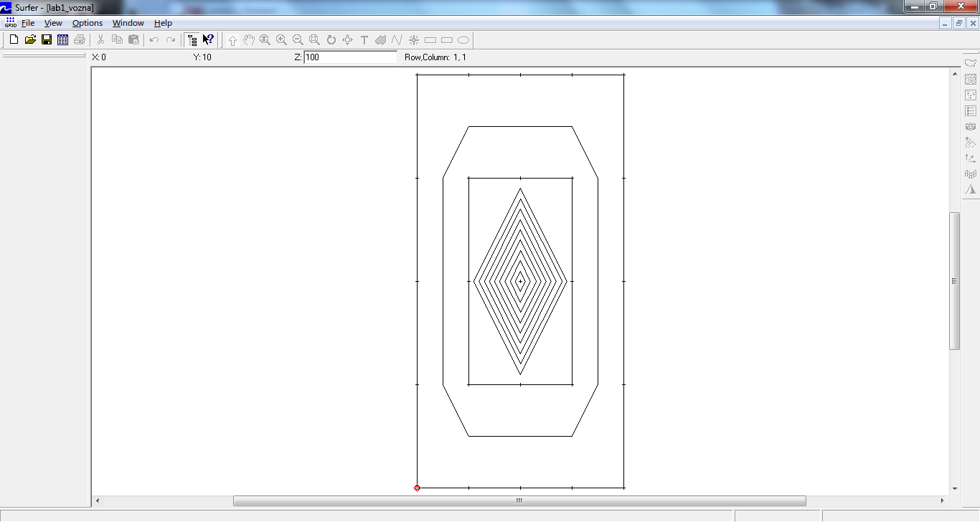Click the Zoom In magnifier icon
Viewport: 980px width, 522px height.
click(x=282, y=40)
